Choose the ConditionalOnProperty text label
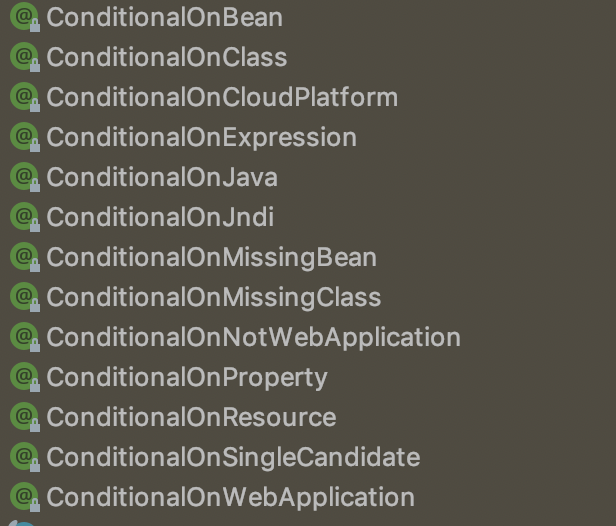 tap(187, 377)
